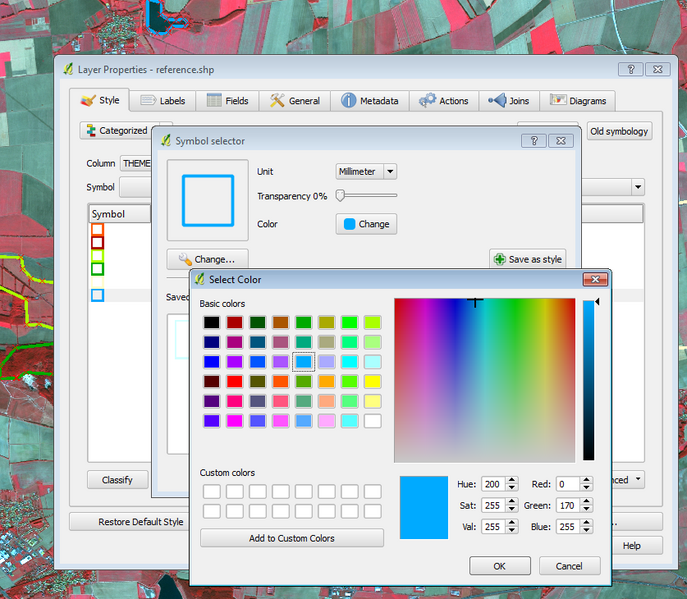Decrease the Sat value with down arrow

click(512, 509)
